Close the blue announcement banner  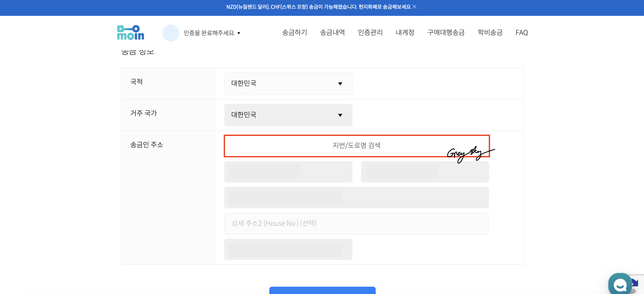414,7
